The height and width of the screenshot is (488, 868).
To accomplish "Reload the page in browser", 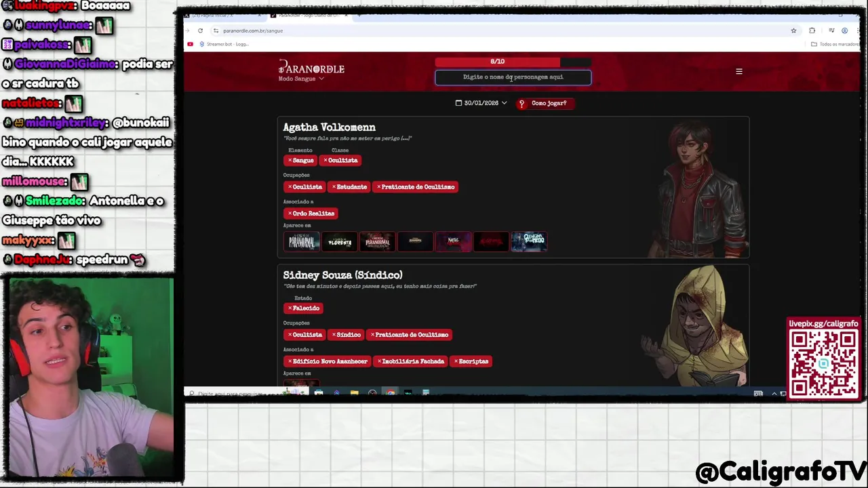I will click(x=200, y=30).
